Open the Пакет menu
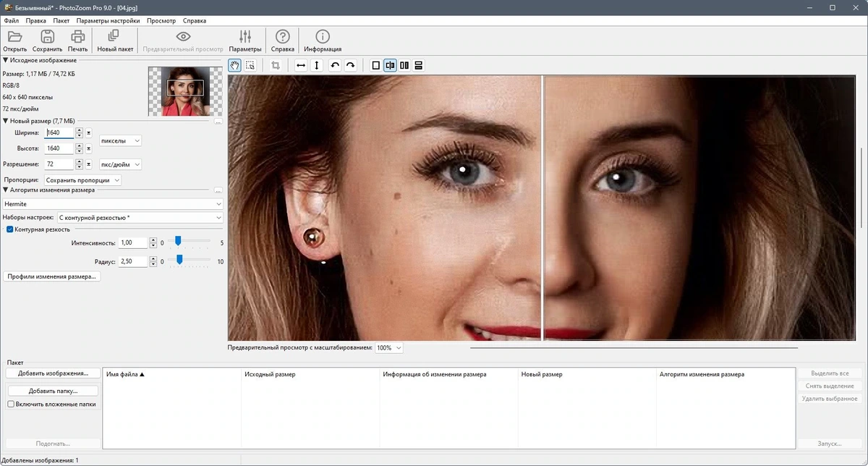This screenshot has width=868, height=466. point(61,21)
